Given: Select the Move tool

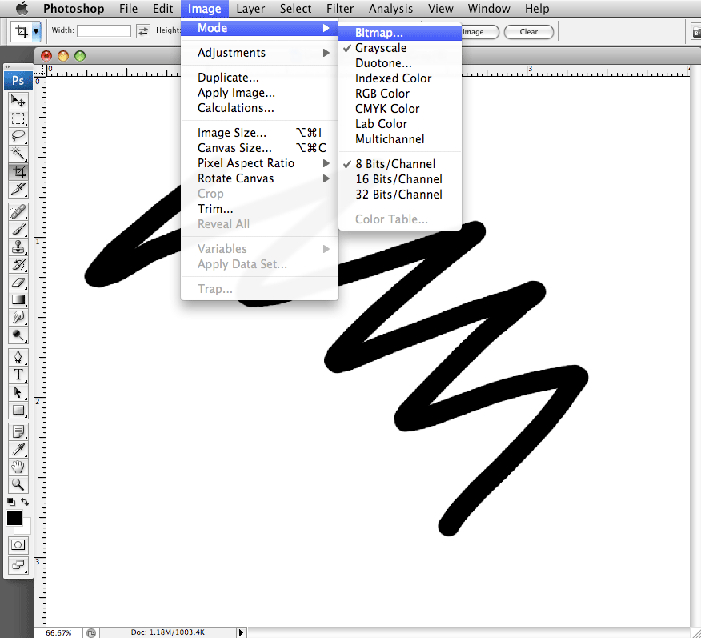Looking at the screenshot, I should click(18, 101).
